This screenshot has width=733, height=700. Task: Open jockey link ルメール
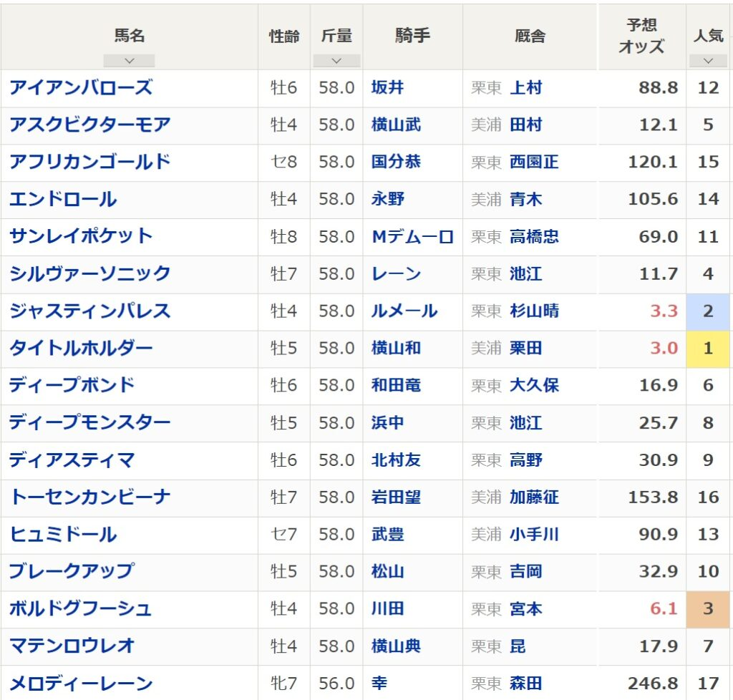[x=404, y=311]
